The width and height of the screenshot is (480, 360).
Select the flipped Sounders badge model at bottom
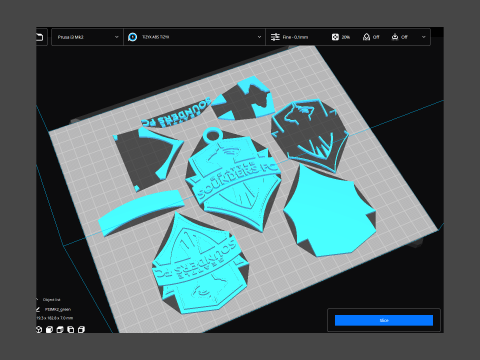click(200, 265)
